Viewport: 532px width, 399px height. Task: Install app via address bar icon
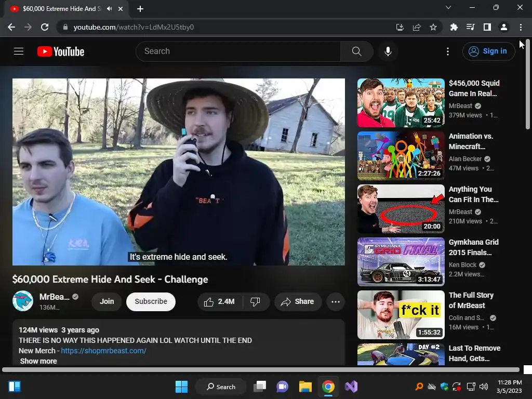pos(400,27)
